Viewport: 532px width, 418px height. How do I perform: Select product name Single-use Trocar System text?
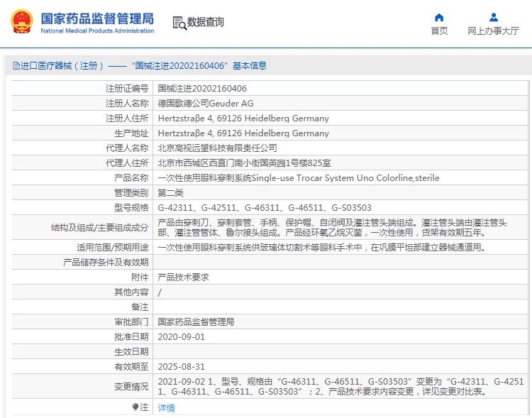point(299,178)
